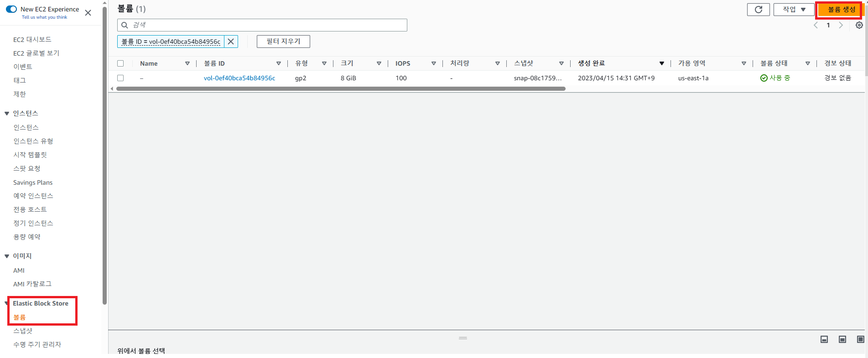Open 전용 호스트 page
The width and height of the screenshot is (868, 358).
pos(30,210)
